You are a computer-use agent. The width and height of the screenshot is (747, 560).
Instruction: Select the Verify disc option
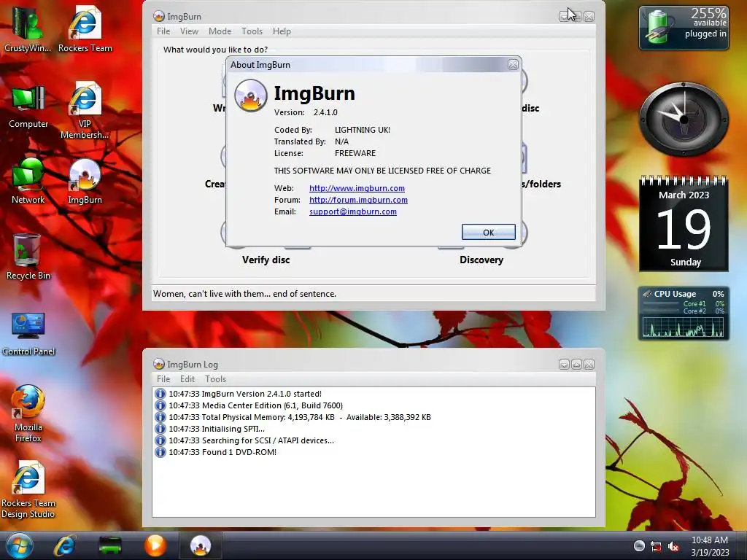coord(266,260)
